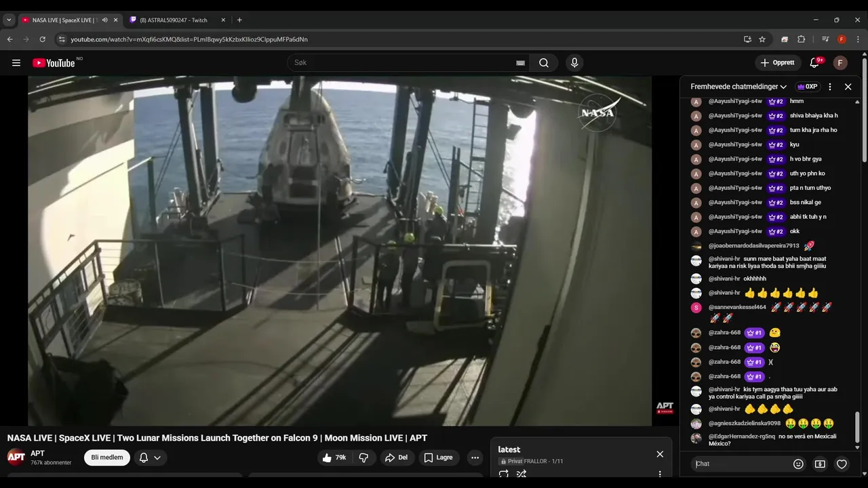
Task: Click the Opprett create button
Action: click(778, 63)
